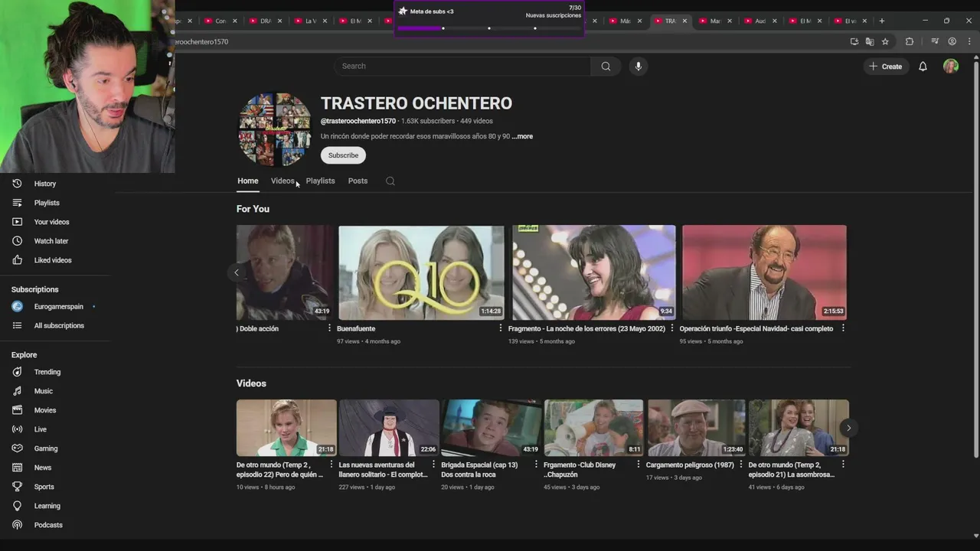The width and height of the screenshot is (980, 551).
Task: Click the Videos section heading
Action: (251, 383)
